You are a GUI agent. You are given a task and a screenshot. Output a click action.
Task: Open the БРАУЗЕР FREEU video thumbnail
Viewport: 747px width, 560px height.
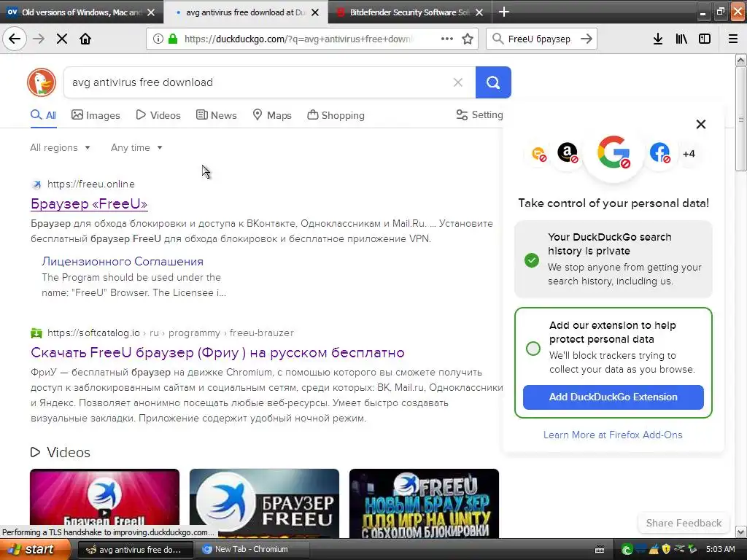(264, 503)
